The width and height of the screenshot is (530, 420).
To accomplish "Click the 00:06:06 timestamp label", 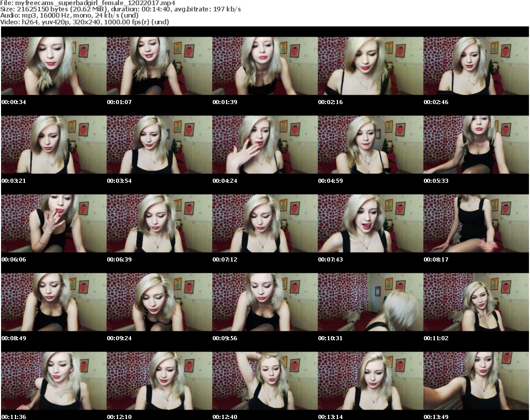I will [14, 259].
